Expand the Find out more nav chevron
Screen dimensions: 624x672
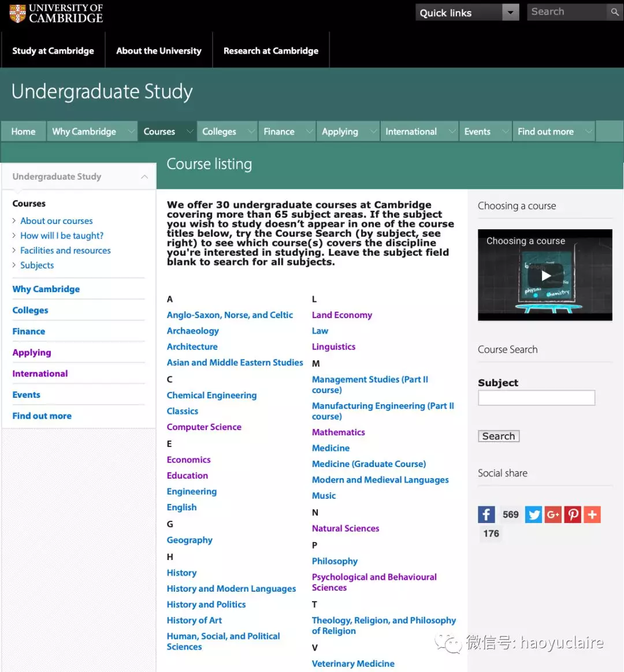[588, 132]
